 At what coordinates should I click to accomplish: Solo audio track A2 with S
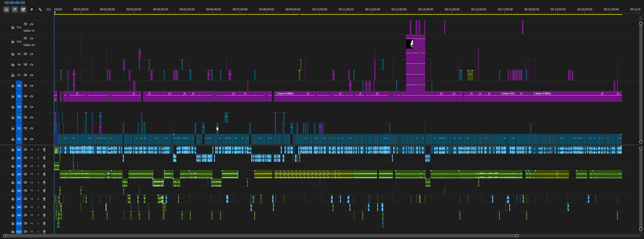click(x=38, y=158)
